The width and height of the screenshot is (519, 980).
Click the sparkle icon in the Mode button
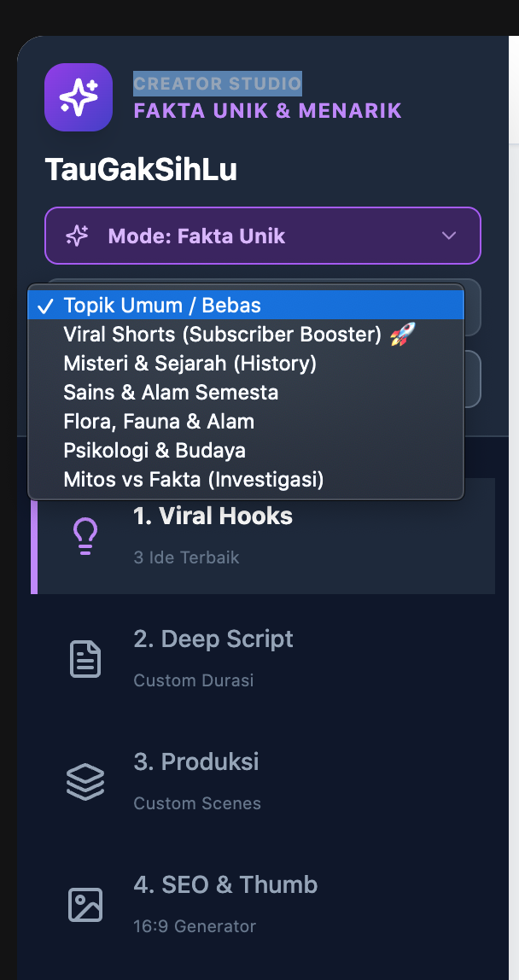(78, 236)
